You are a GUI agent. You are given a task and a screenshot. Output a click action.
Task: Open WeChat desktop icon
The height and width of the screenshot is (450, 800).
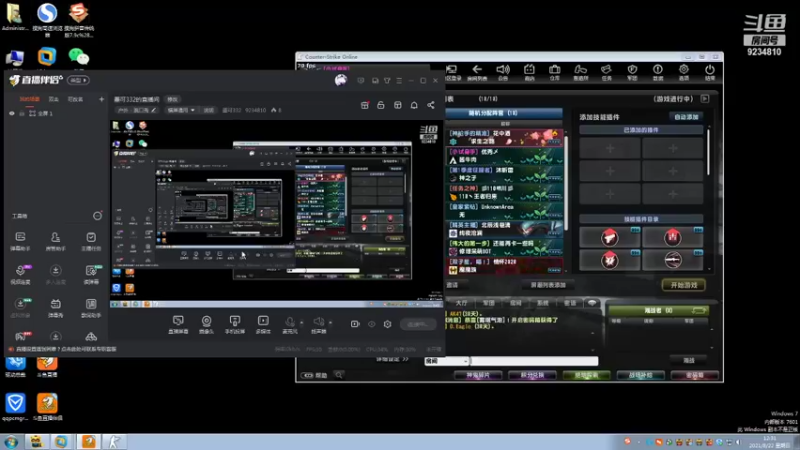pos(79,59)
